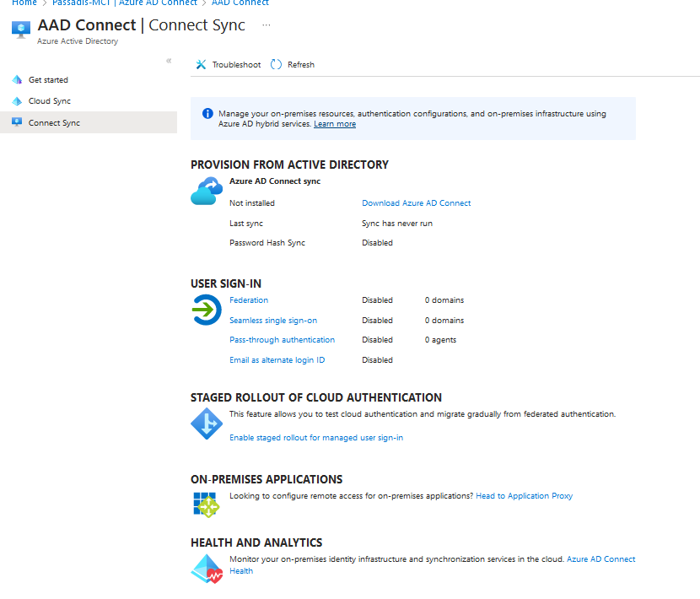700x599 pixels.
Task: Click Disabled status beside Federation
Action: click(x=377, y=300)
